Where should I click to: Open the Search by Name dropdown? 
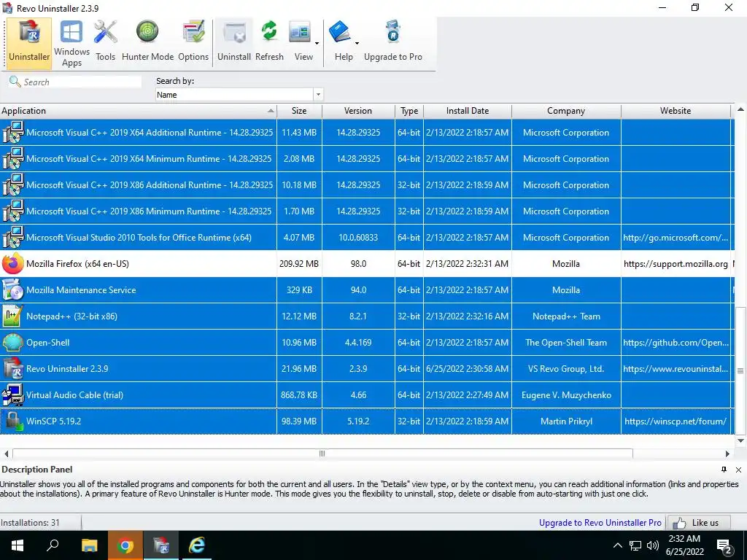tap(318, 95)
